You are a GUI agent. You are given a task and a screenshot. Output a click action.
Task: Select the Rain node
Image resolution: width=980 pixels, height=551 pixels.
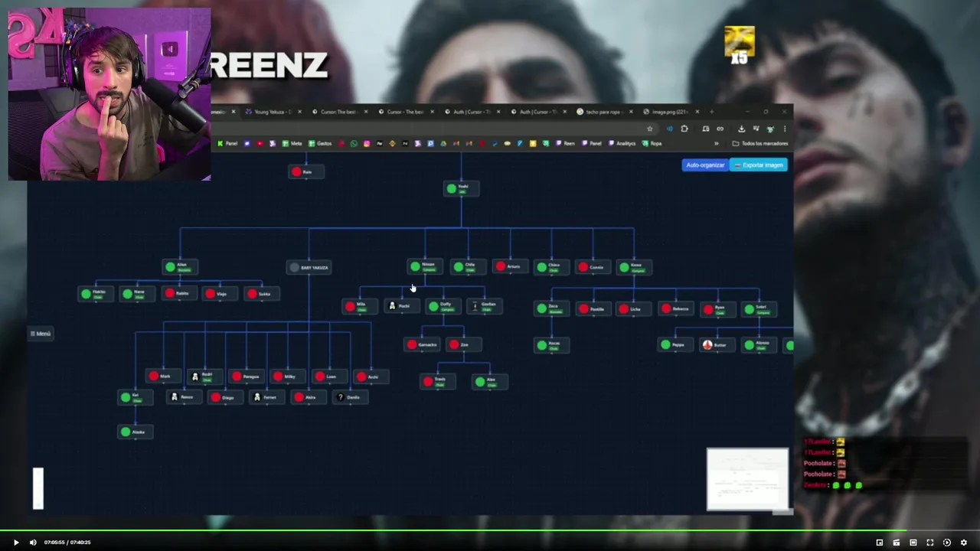pyautogui.click(x=306, y=171)
